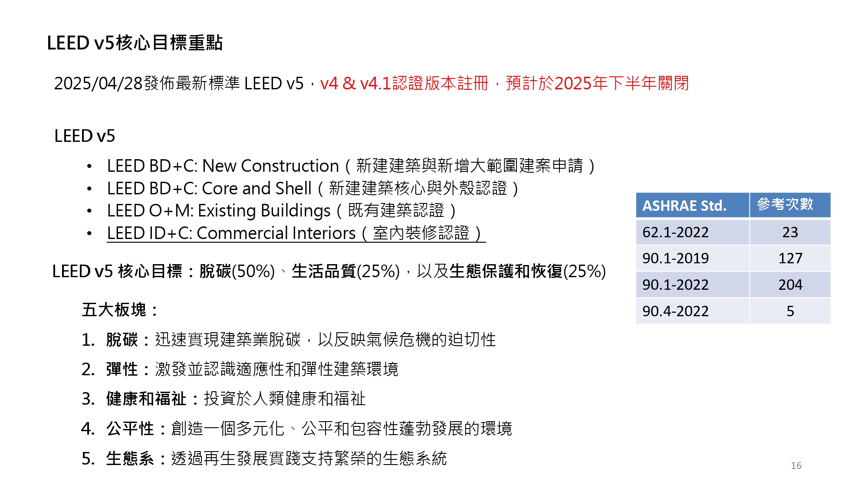The width and height of the screenshot is (868, 488).
Task: Click the value 204 in the table
Action: pos(790,285)
